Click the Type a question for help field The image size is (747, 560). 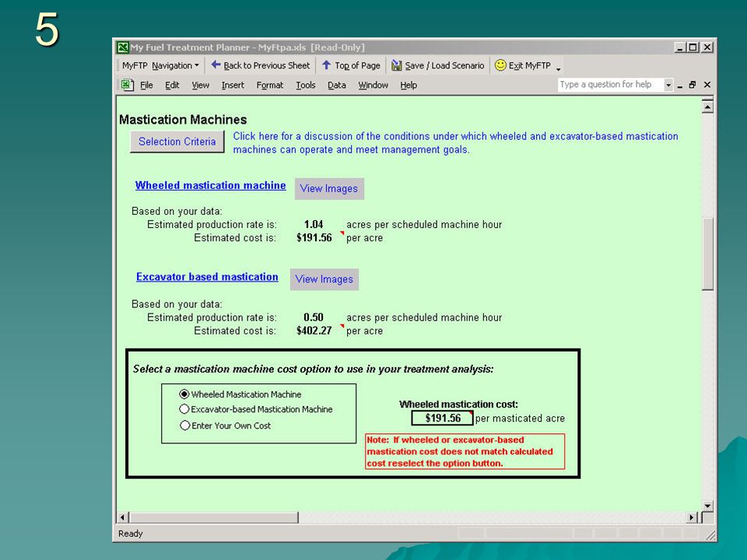pyautogui.click(x=611, y=85)
